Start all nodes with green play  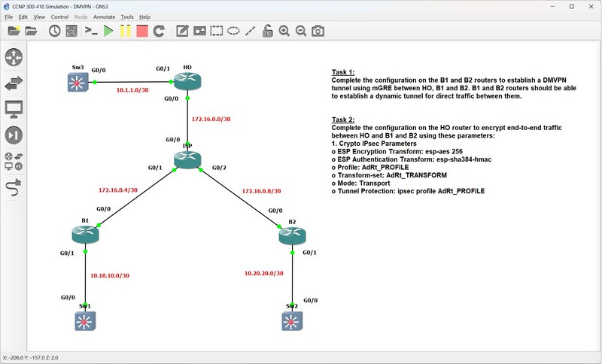[x=108, y=31]
